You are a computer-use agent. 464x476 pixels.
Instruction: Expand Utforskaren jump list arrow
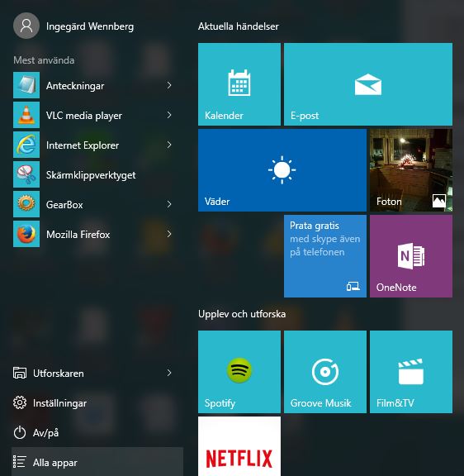[x=169, y=373]
